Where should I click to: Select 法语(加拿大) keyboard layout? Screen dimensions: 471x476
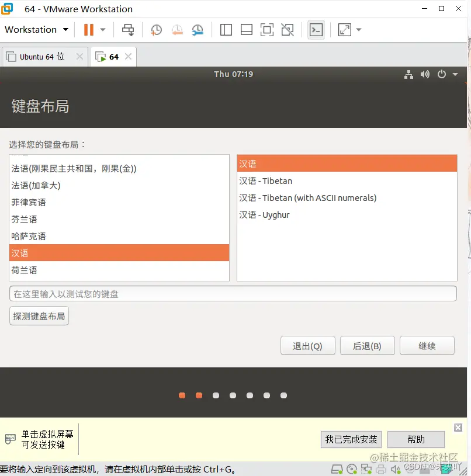[119, 186]
